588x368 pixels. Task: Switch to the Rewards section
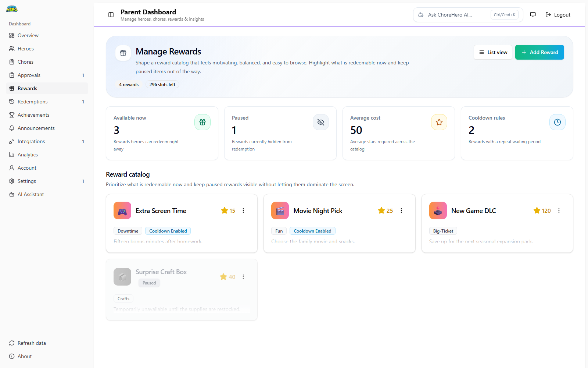click(x=27, y=88)
